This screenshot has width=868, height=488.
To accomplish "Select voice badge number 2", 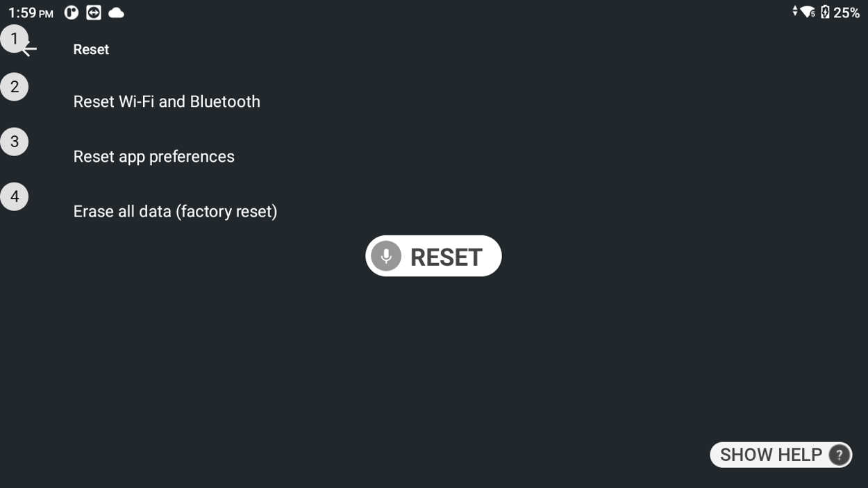I will pyautogui.click(x=14, y=87).
